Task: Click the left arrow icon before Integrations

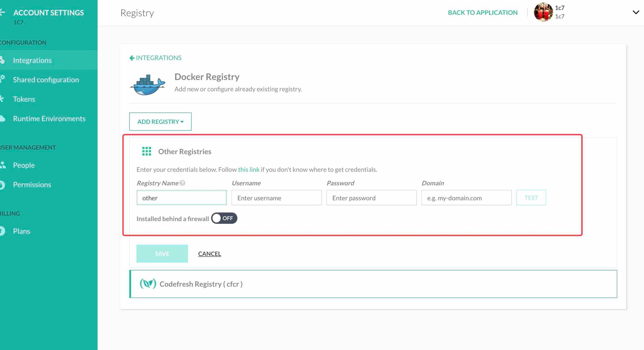Action: tap(132, 58)
